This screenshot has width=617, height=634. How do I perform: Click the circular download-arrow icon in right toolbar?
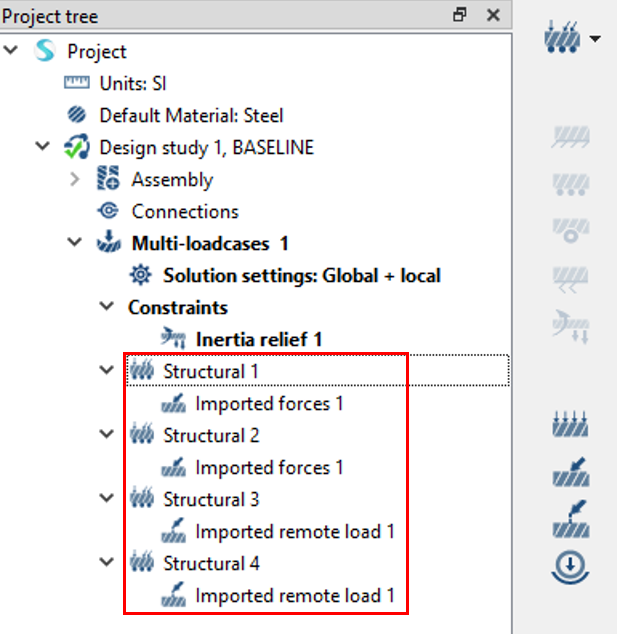pos(569,566)
